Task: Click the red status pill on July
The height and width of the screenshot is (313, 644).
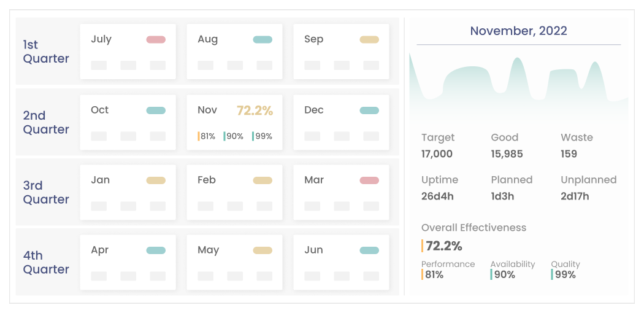Action: (156, 40)
